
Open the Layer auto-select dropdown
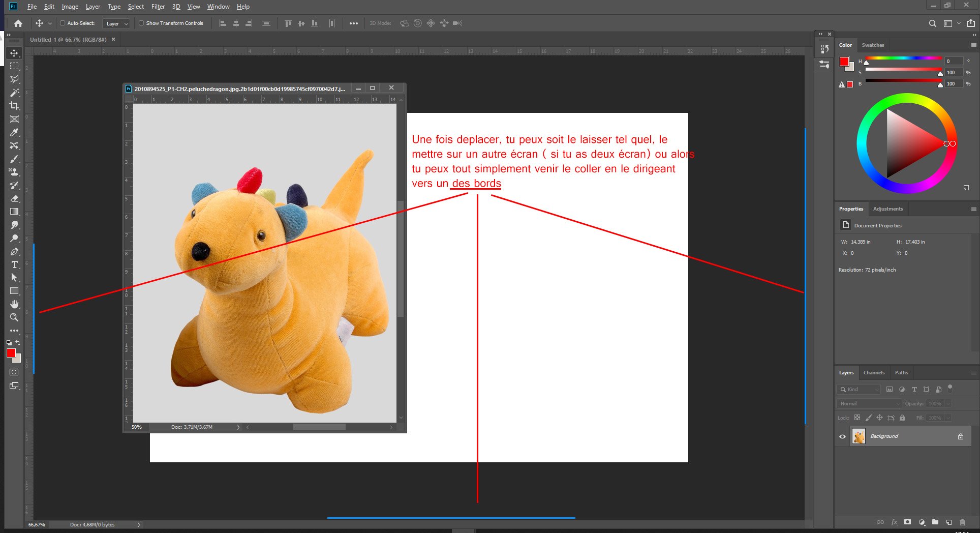116,23
